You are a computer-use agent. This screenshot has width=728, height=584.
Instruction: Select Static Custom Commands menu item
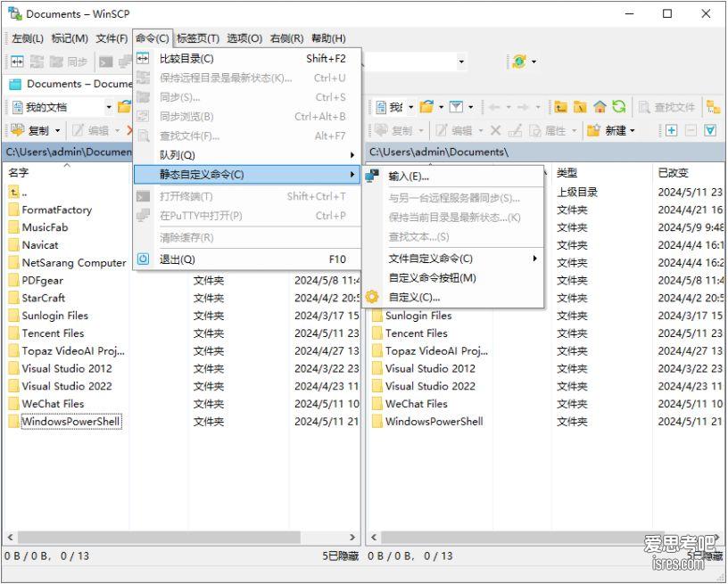click(247, 175)
